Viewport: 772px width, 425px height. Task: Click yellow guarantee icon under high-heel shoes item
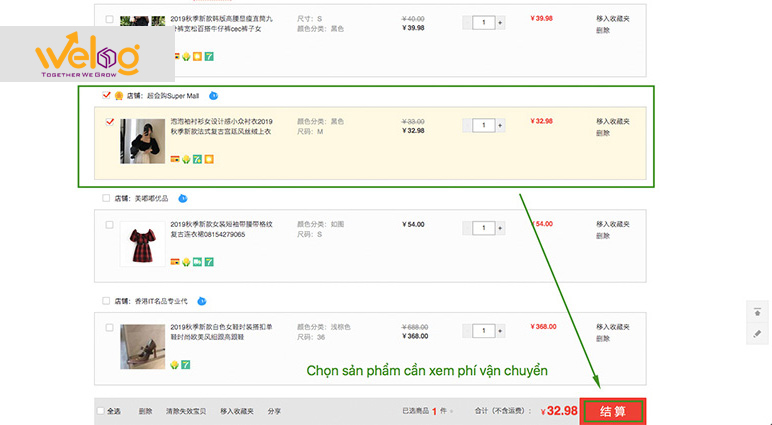coord(174,365)
